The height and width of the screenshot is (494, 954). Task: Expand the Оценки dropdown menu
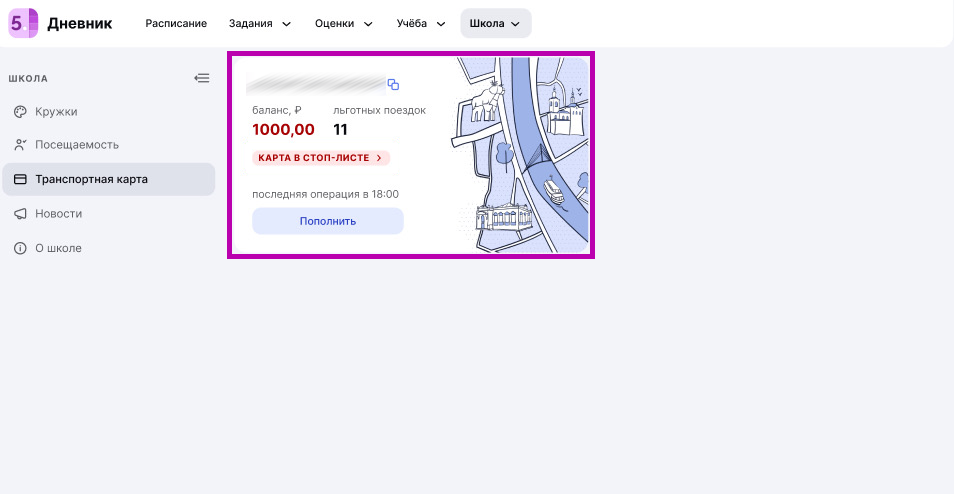pos(344,24)
